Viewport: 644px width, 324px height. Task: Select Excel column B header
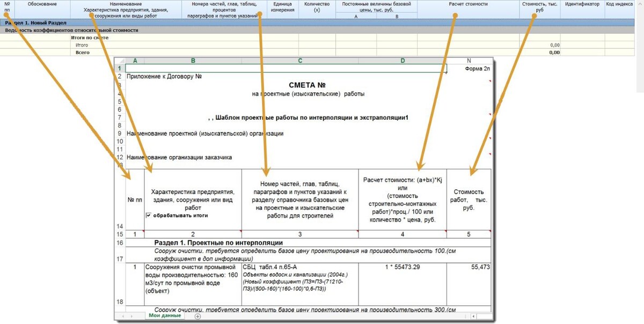(193, 61)
